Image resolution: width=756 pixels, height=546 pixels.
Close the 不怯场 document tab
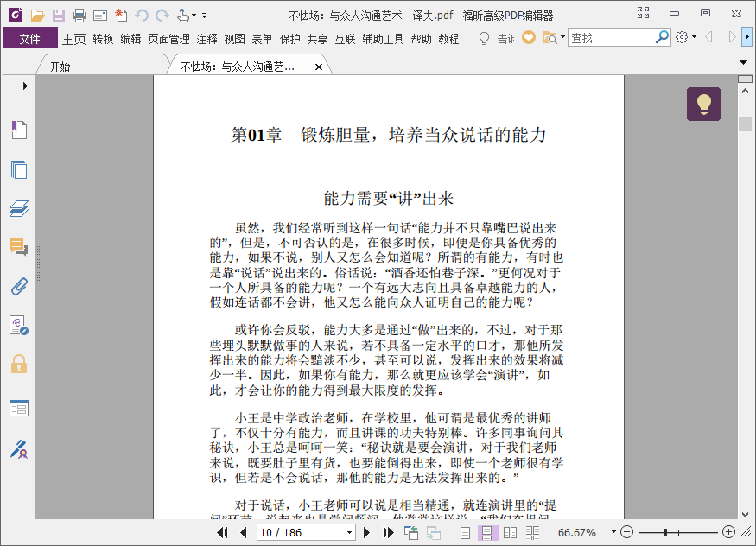click(319, 67)
